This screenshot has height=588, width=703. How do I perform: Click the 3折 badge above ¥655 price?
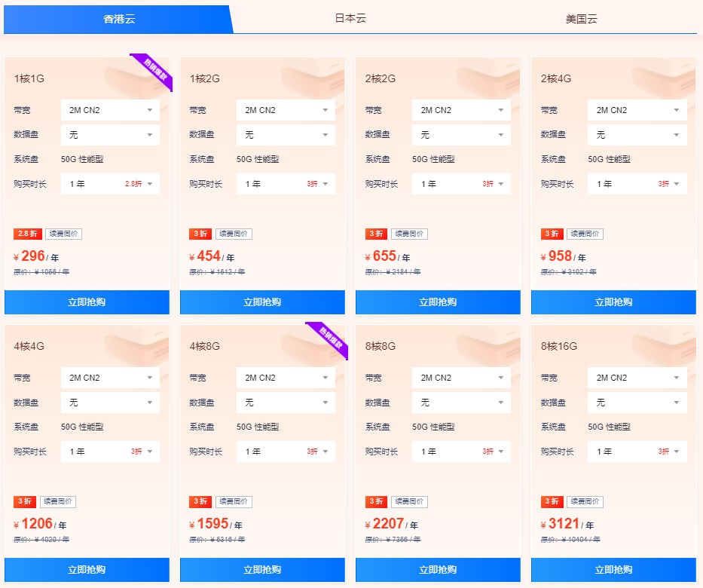pos(376,234)
